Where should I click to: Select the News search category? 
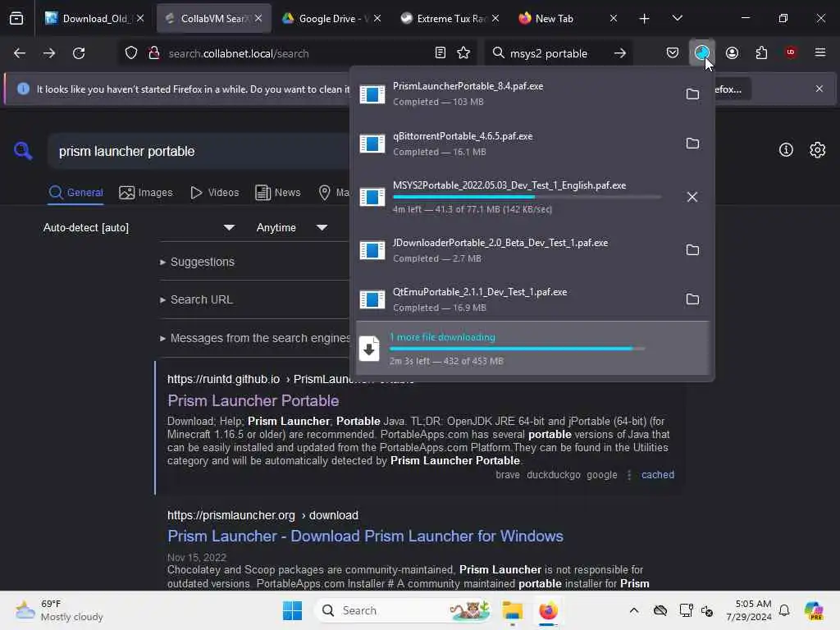click(x=278, y=192)
